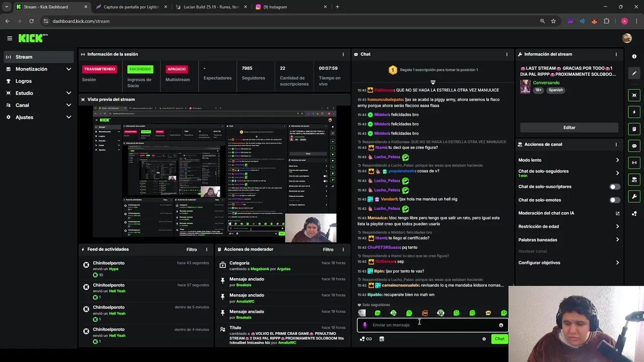Open Stream in sidebar
The width and height of the screenshot is (644, 362).
click(39, 57)
